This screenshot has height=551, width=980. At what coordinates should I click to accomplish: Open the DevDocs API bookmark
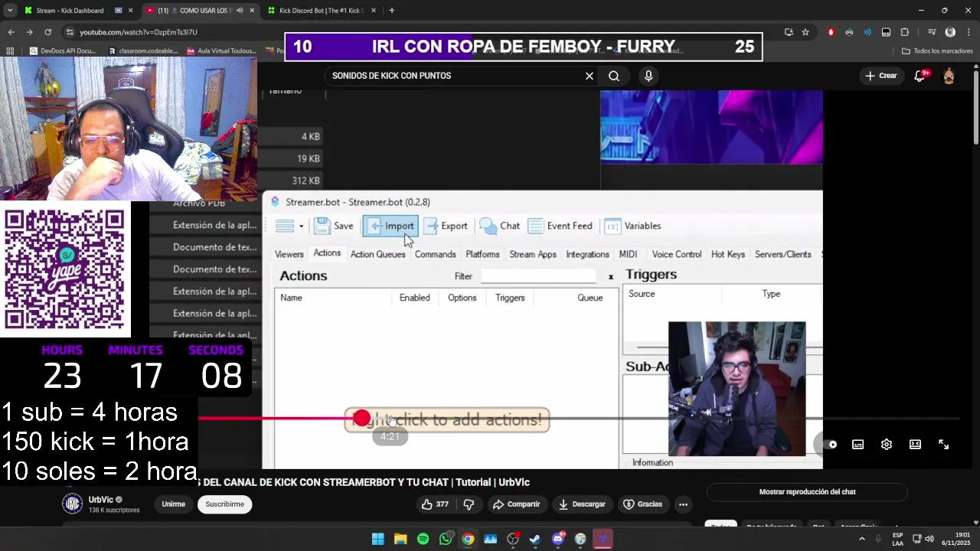tap(62, 51)
